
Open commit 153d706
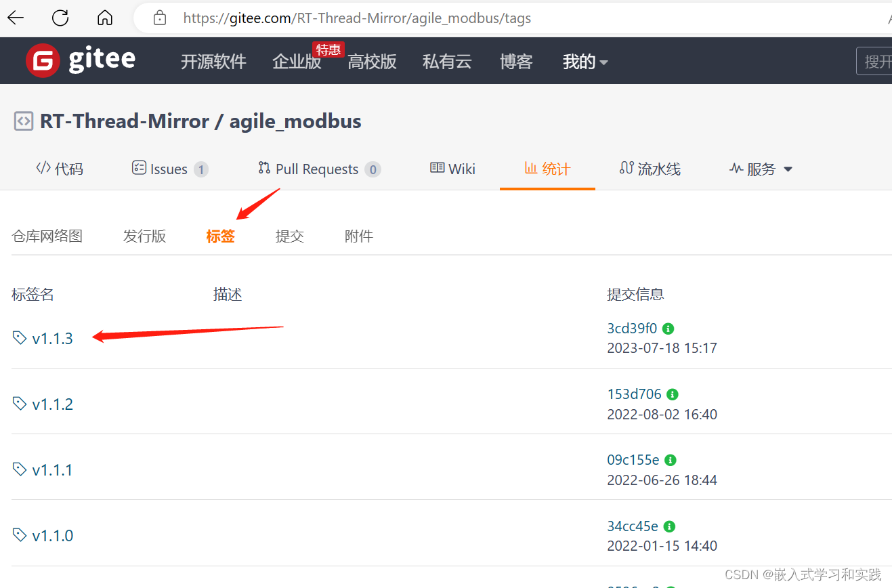click(634, 394)
